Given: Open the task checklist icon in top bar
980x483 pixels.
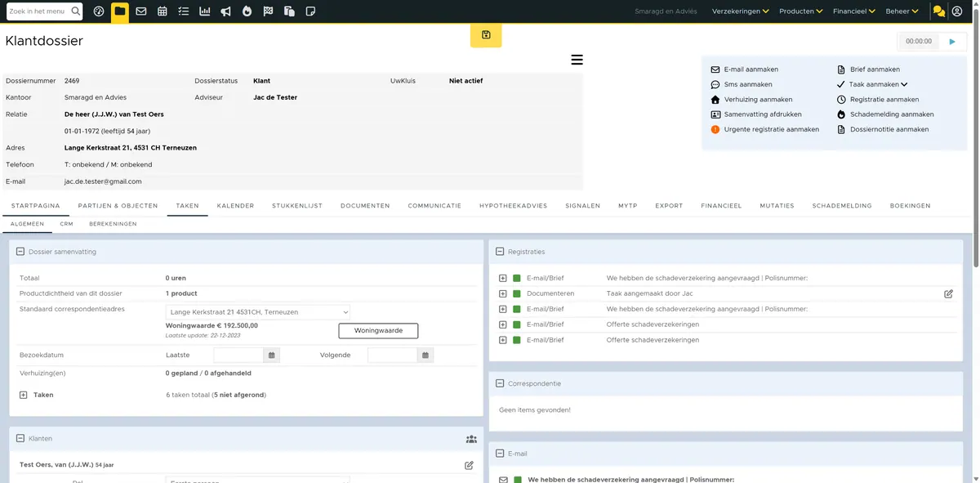Looking at the screenshot, I should click(x=184, y=11).
